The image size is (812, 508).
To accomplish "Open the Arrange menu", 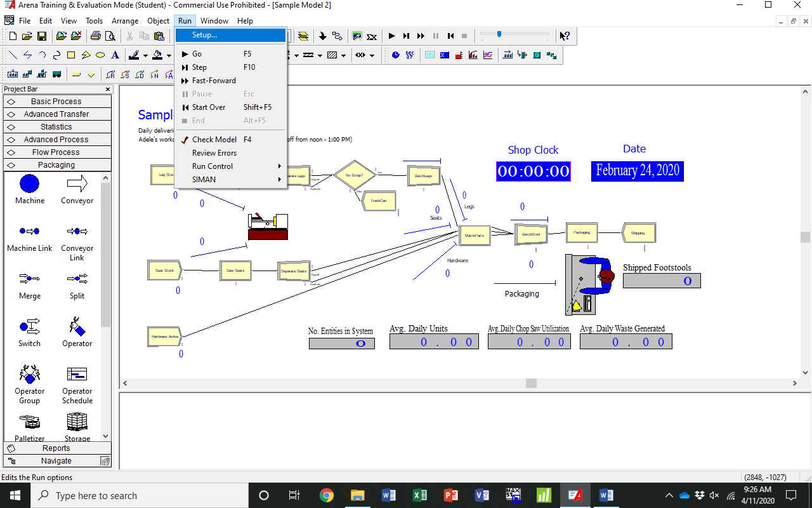I will click(x=125, y=21).
